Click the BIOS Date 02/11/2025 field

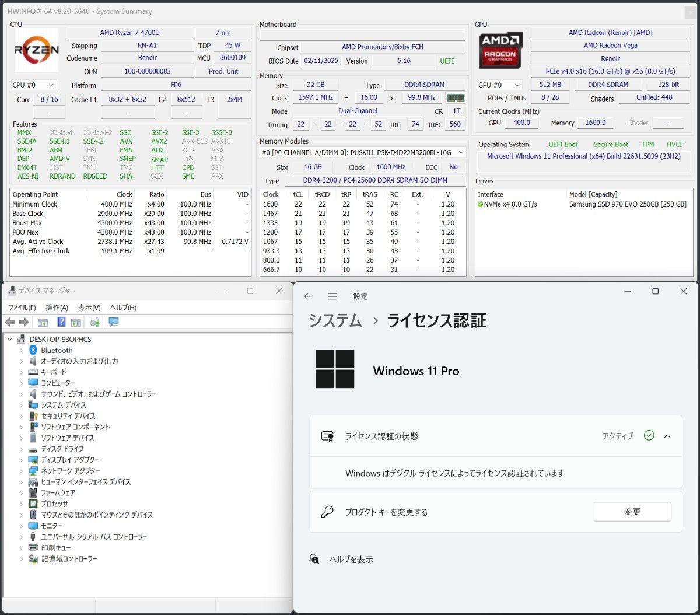pyautogui.click(x=321, y=61)
